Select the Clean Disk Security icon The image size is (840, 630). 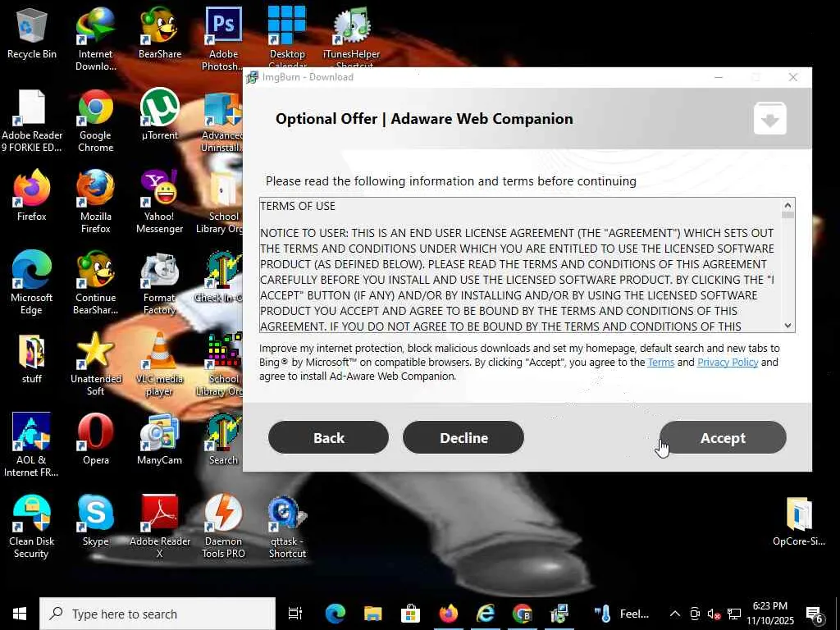click(x=32, y=526)
